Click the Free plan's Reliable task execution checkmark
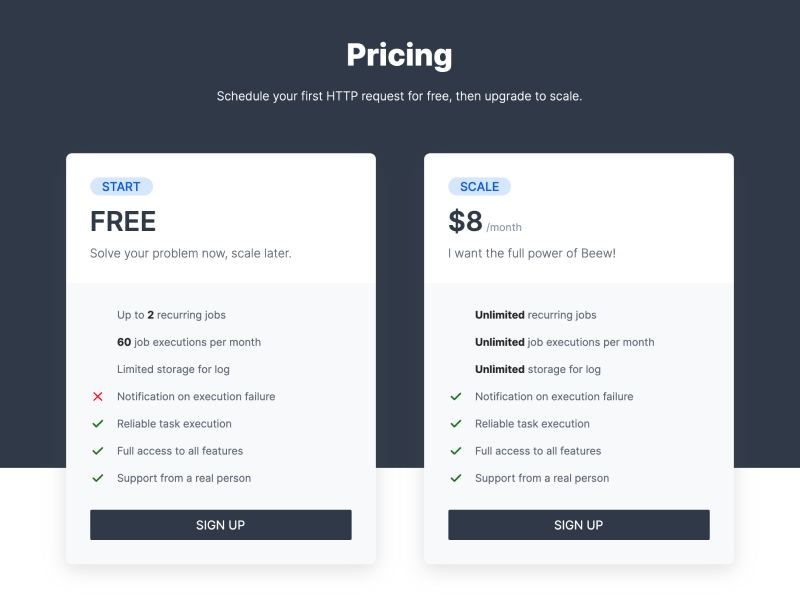The height and width of the screenshot is (600, 800). pos(98,424)
